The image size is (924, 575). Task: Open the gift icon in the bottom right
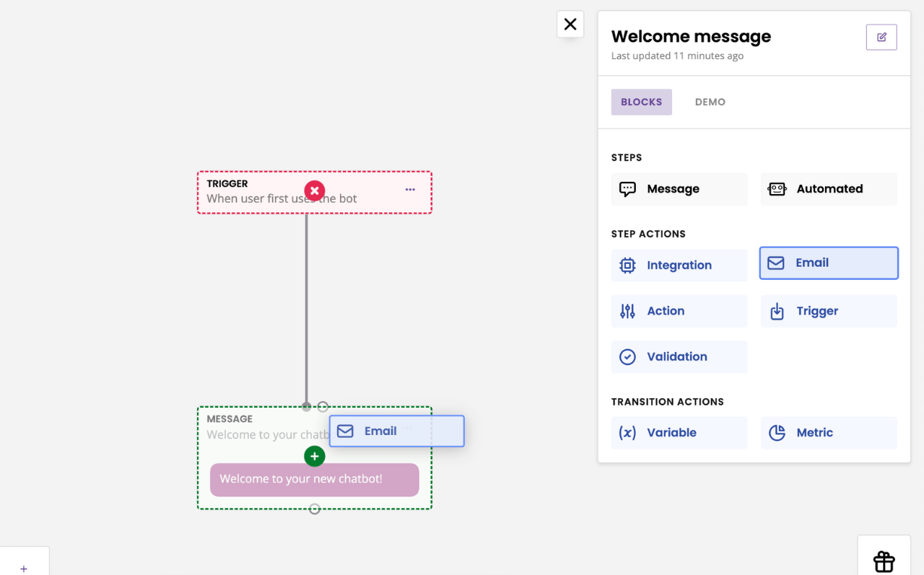coord(884,561)
